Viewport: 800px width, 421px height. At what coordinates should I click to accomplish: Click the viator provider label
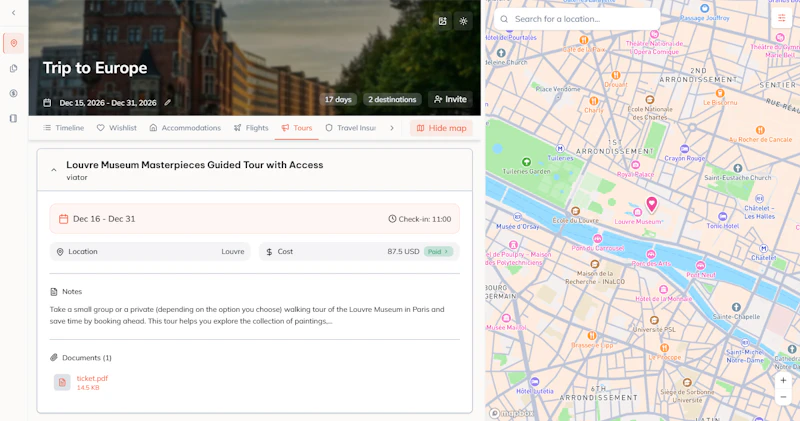click(77, 178)
